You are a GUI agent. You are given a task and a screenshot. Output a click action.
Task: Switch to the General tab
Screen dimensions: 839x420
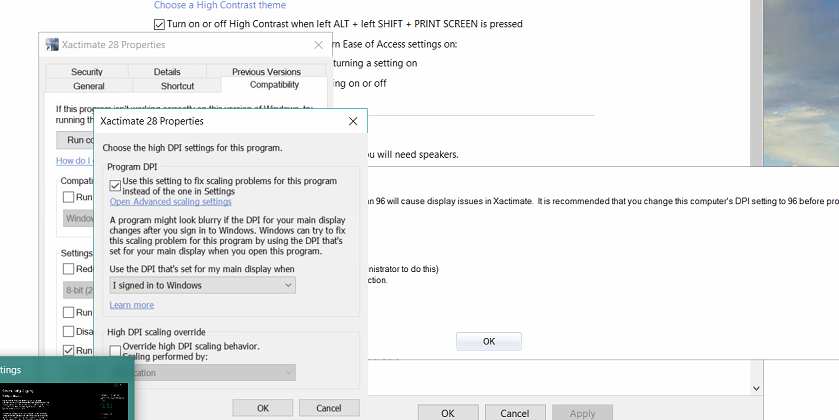89,86
